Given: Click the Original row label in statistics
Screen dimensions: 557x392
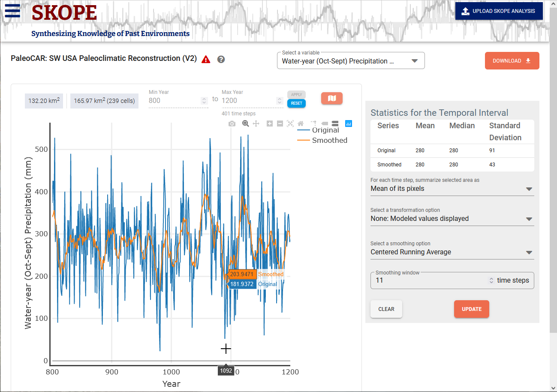Looking at the screenshot, I should [x=386, y=151].
